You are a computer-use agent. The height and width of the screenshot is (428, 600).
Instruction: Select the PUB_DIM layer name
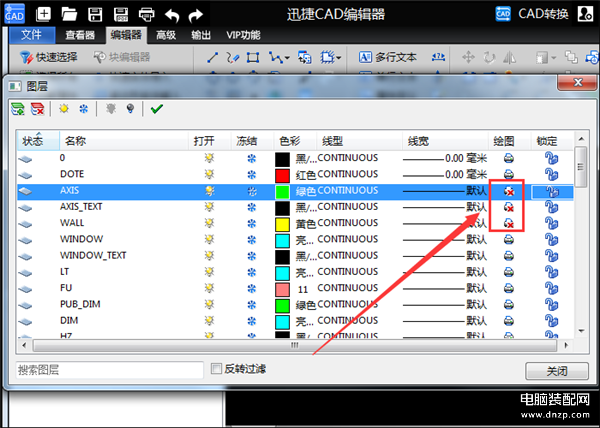80,304
